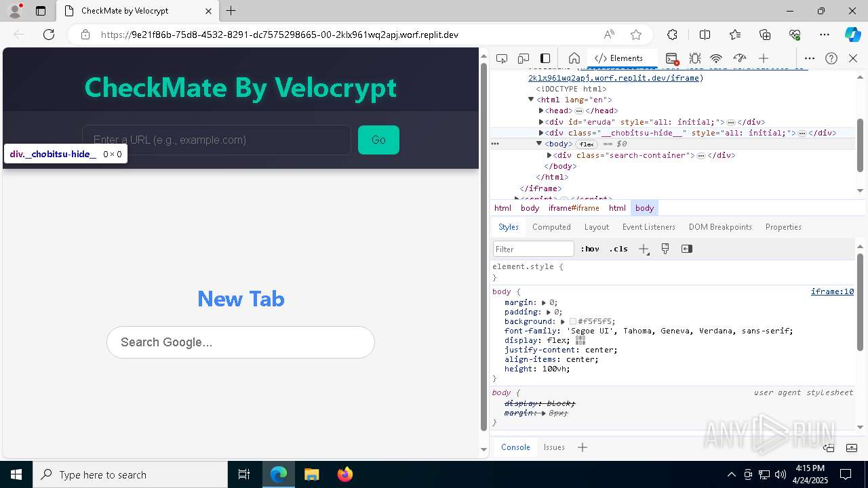The height and width of the screenshot is (488, 868).
Task: Expand the search-container div node
Action: pos(549,155)
